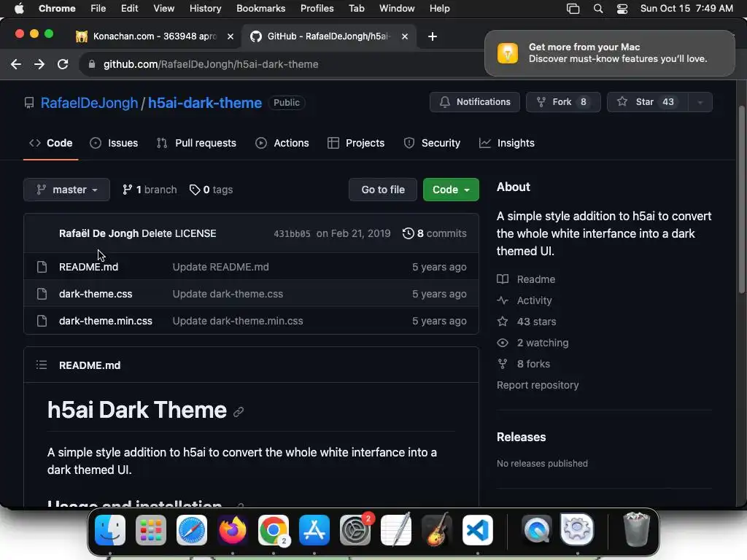This screenshot has height=560, width=747.
Task: Open Spotlight search in the menu bar
Action: pyautogui.click(x=598, y=9)
